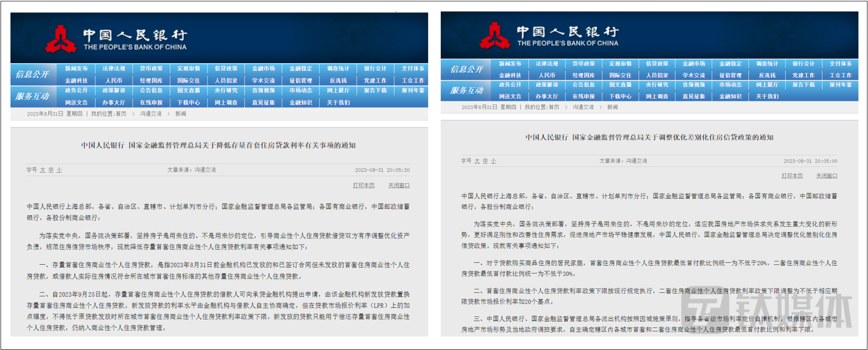Open 征信管理 on the right page
The width and height of the screenshot is (868, 350).
pyautogui.click(x=730, y=75)
